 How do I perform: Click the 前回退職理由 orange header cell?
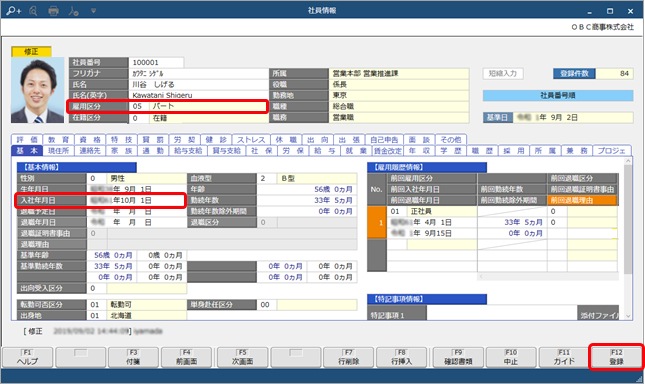coord(582,200)
